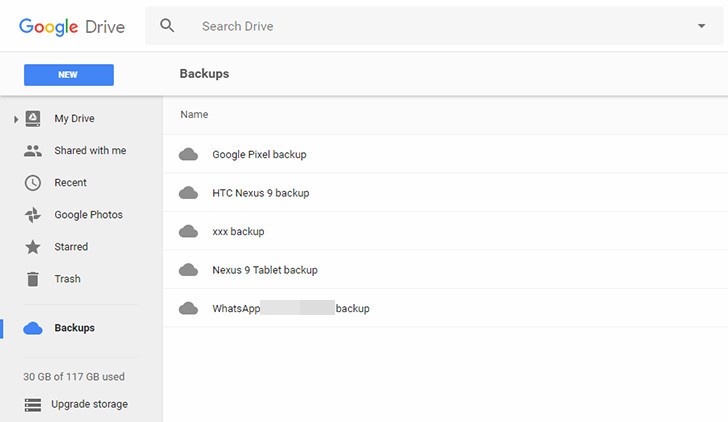Click the Shared with me people icon
Viewport: 728px width, 422px height.
point(33,151)
